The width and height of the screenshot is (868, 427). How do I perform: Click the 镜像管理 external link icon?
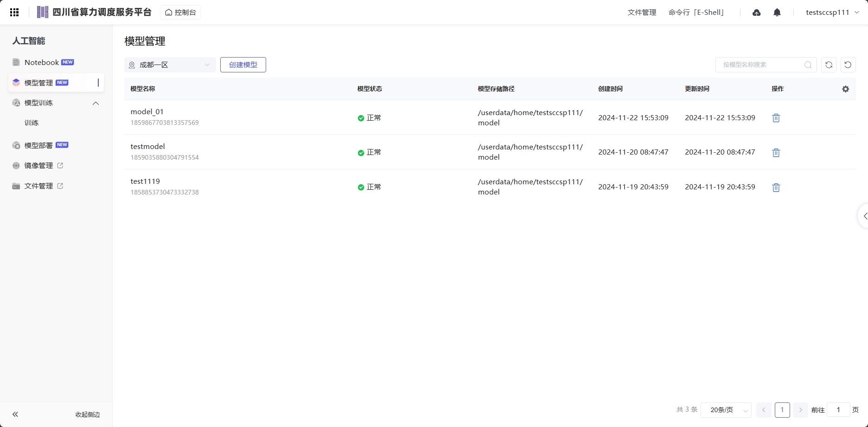pos(60,165)
